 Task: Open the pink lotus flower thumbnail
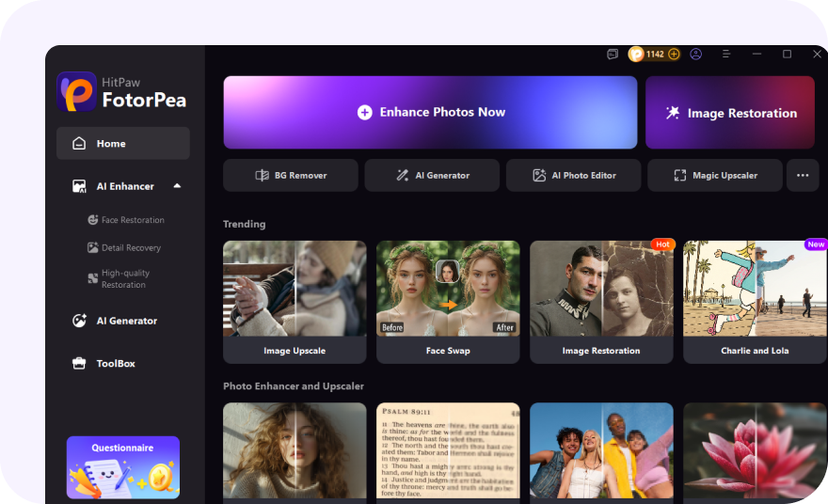click(756, 450)
